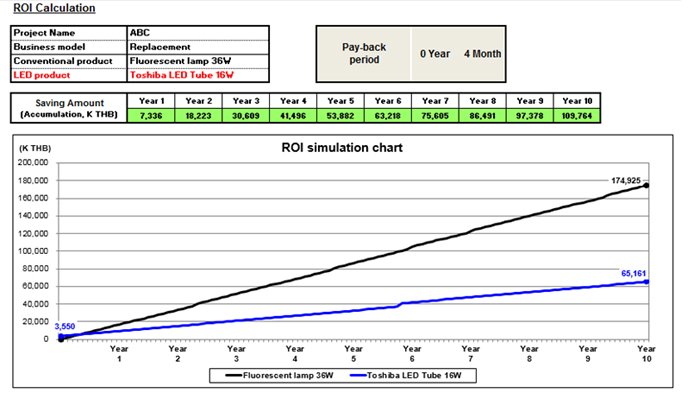The height and width of the screenshot is (400, 700).
Task: Select the Pay-back period label box
Action: (x=363, y=54)
